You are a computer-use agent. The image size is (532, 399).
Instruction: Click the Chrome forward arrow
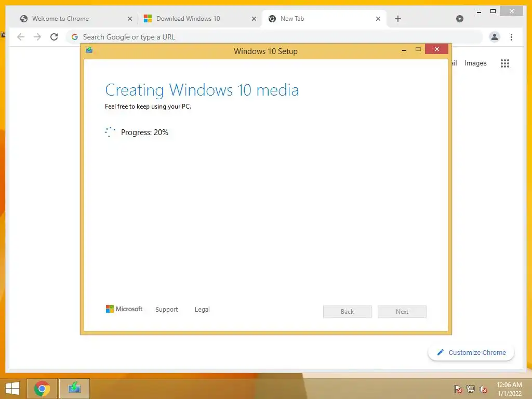[x=37, y=37]
